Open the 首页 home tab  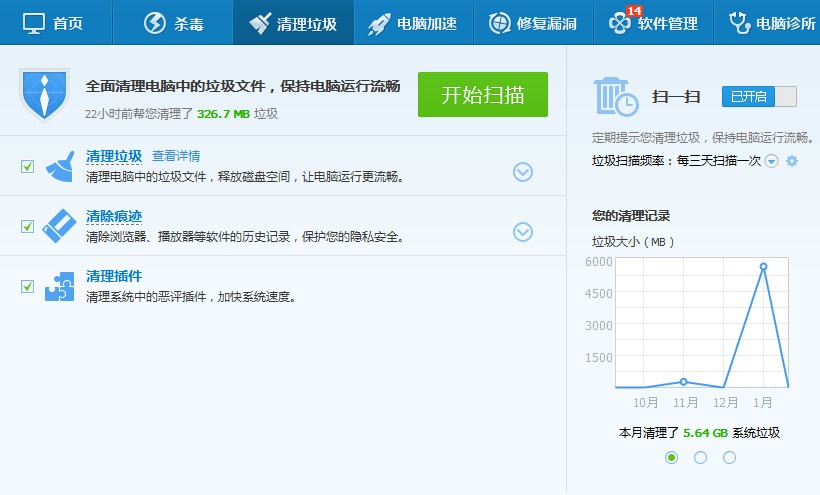(56, 22)
